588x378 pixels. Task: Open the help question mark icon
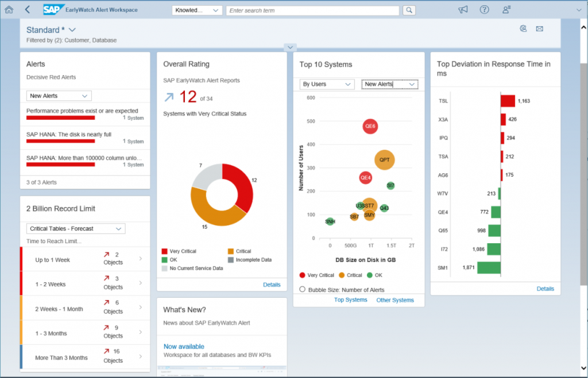(x=485, y=10)
